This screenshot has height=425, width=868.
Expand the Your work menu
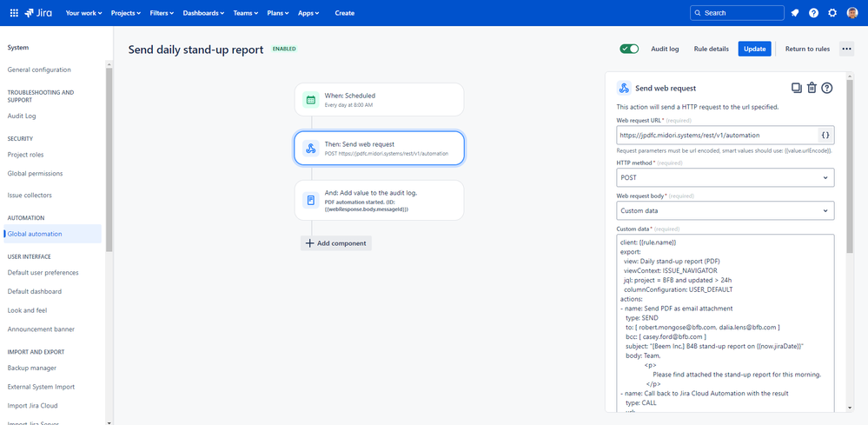(83, 13)
